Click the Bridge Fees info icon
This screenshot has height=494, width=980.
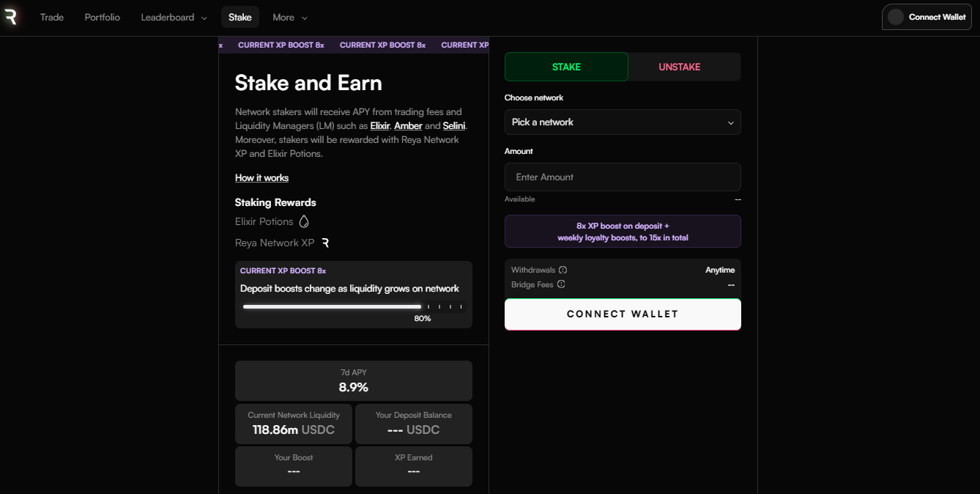click(561, 284)
